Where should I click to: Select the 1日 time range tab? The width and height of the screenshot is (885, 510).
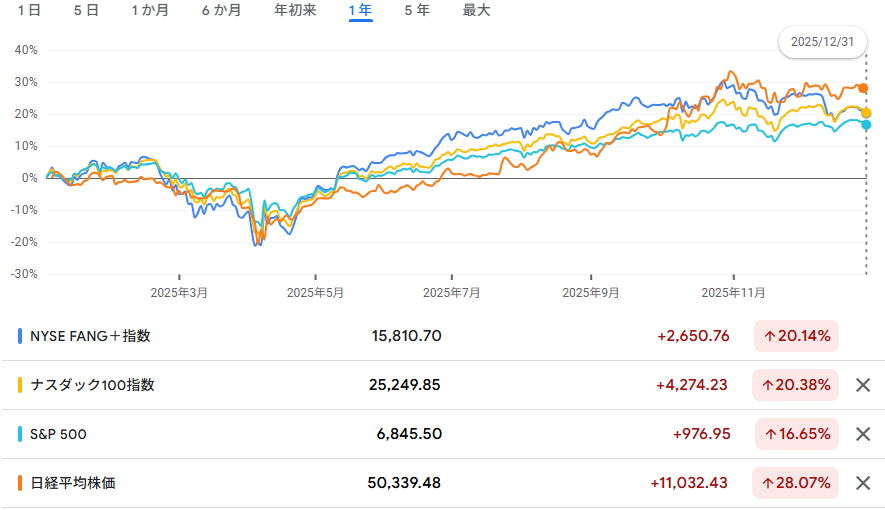click(x=29, y=10)
